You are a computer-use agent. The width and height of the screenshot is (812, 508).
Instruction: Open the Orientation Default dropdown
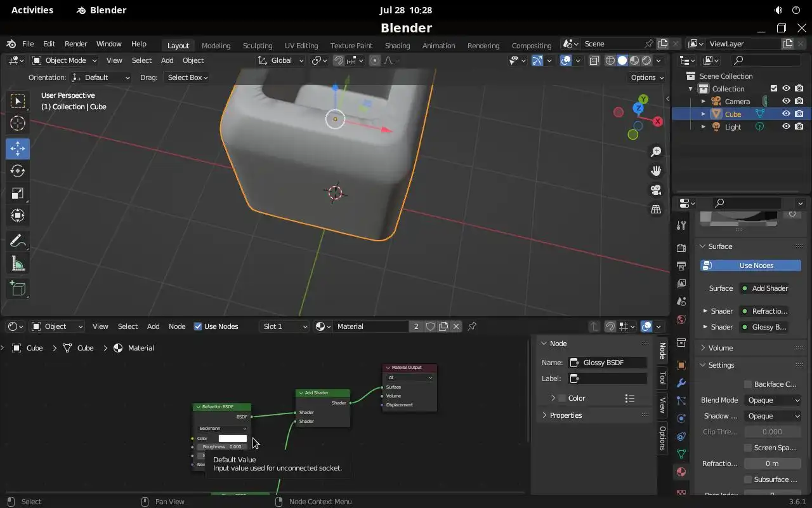coord(101,77)
